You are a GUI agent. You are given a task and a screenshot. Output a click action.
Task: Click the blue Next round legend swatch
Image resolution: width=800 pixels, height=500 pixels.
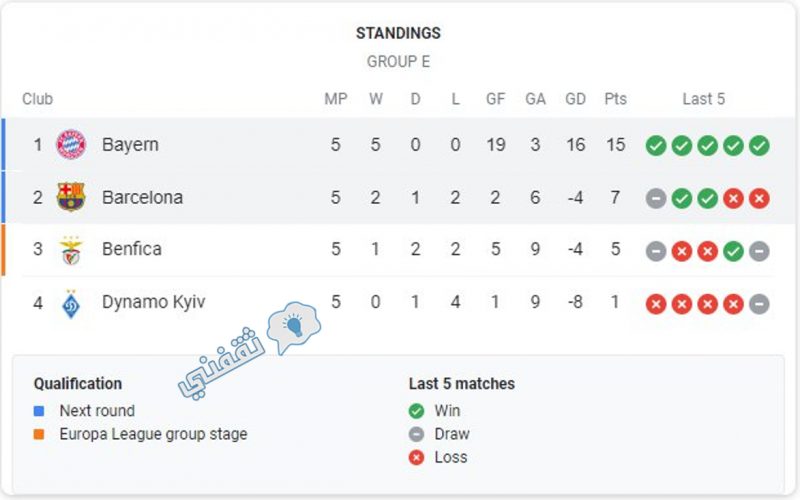(x=39, y=411)
